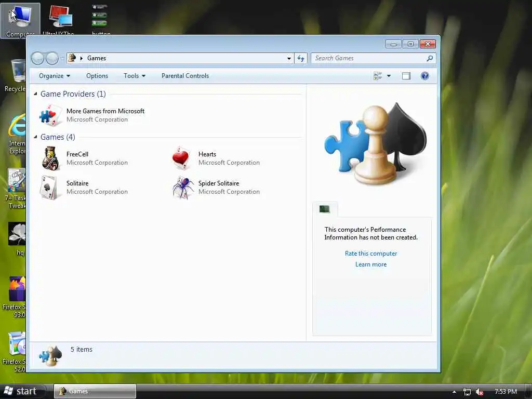This screenshot has height=399, width=532.
Task: Collapse the Game Providers group
Action: 35,94
